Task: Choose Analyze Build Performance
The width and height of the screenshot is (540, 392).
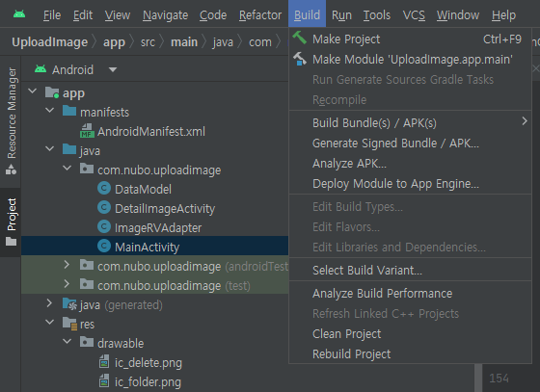Action: click(410, 294)
